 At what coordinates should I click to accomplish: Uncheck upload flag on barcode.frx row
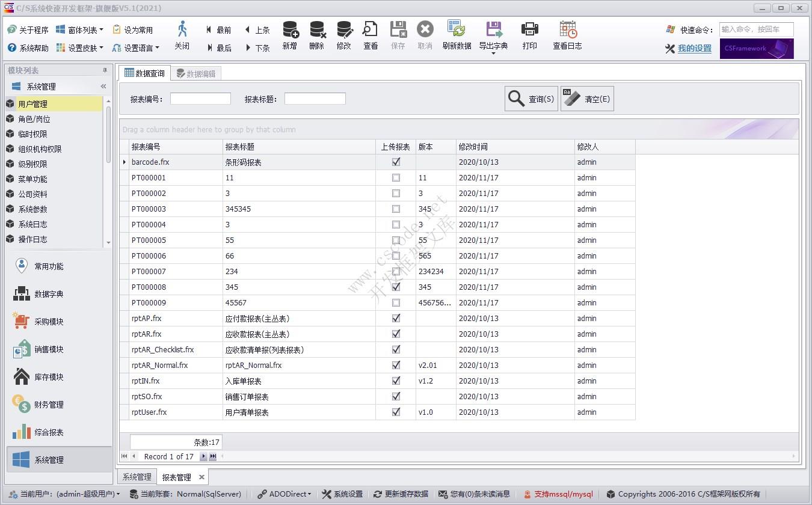[395, 162]
